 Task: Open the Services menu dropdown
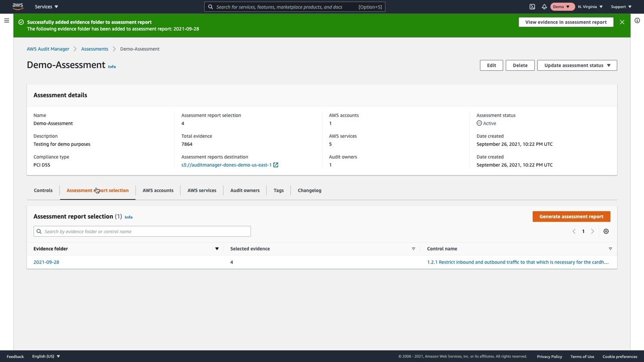[46, 7]
